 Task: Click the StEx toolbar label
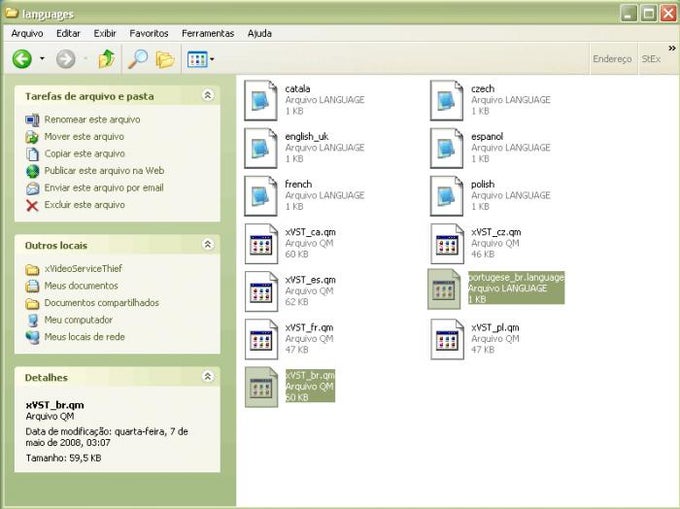point(651,59)
